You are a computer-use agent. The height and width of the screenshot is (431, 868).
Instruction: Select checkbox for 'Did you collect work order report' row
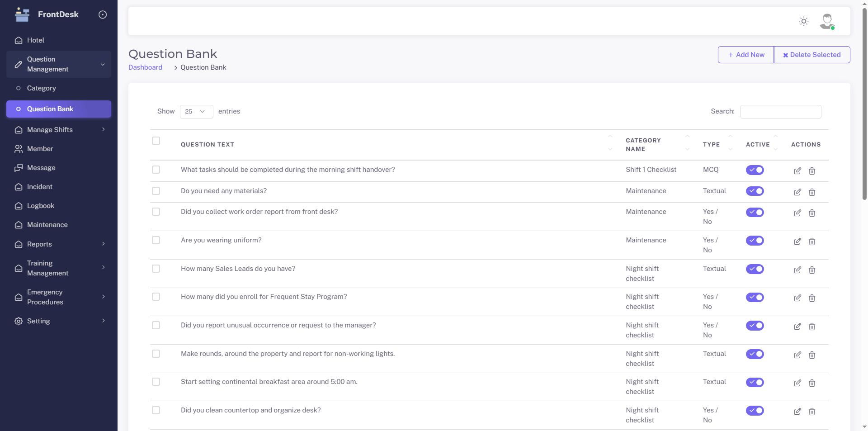pos(156,212)
